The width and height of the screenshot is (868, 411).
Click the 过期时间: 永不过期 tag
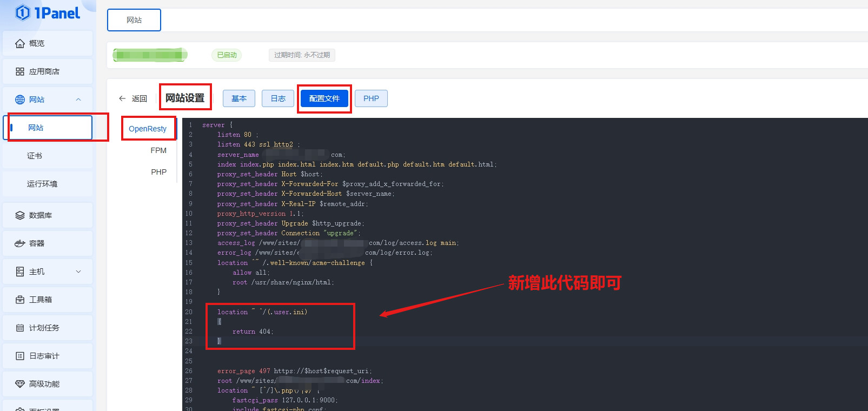[x=302, y=55]
